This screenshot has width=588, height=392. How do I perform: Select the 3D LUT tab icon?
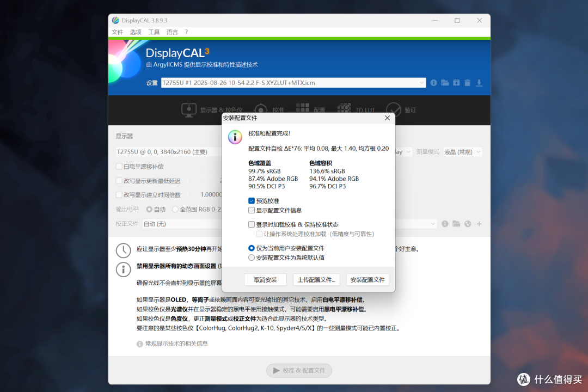[x=344, y=109]
